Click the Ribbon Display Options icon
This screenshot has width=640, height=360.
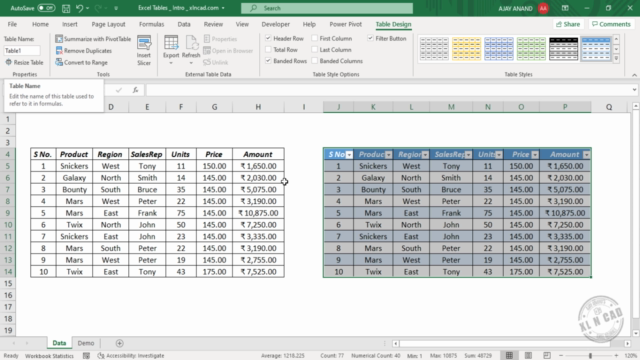(565, 8)
